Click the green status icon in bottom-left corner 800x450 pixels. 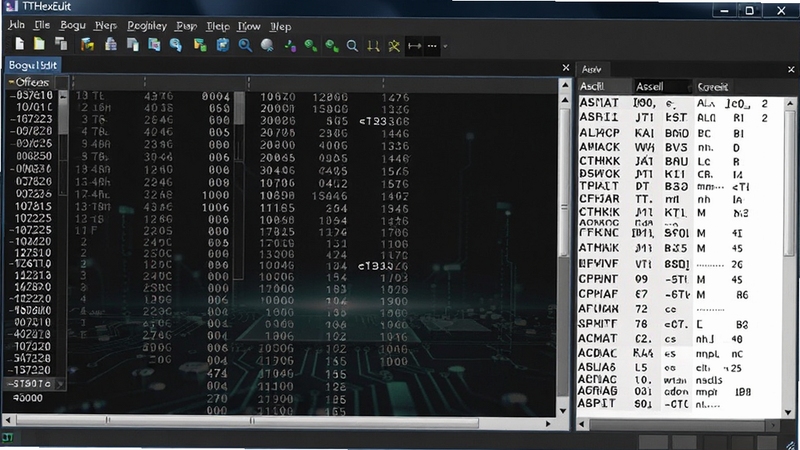(8, 438)
